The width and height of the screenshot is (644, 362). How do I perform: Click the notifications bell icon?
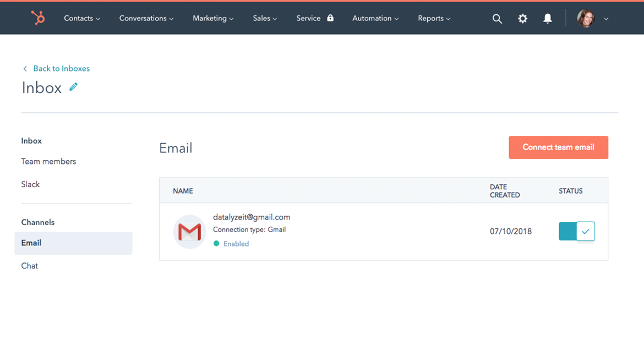[x=548, y=19]
